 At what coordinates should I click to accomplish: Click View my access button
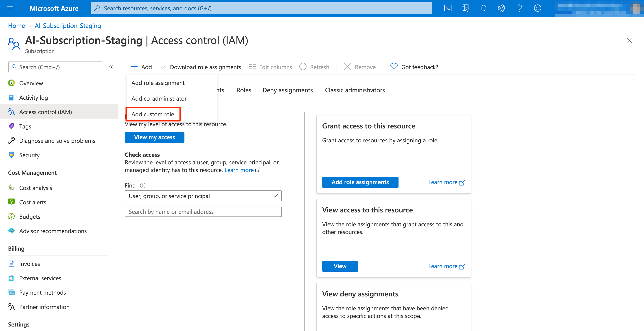155,137
